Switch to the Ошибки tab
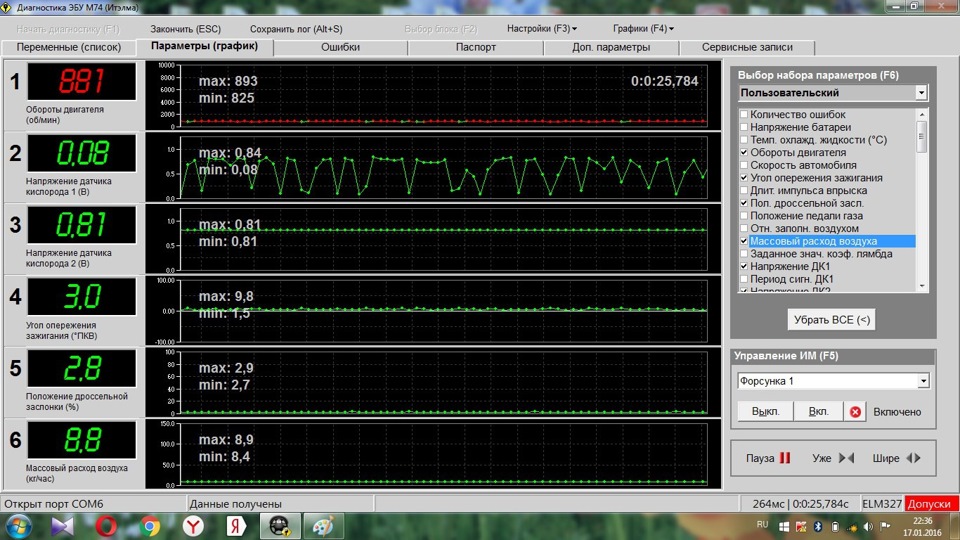Viewport: 960px width, 540px height. (341, 47)
